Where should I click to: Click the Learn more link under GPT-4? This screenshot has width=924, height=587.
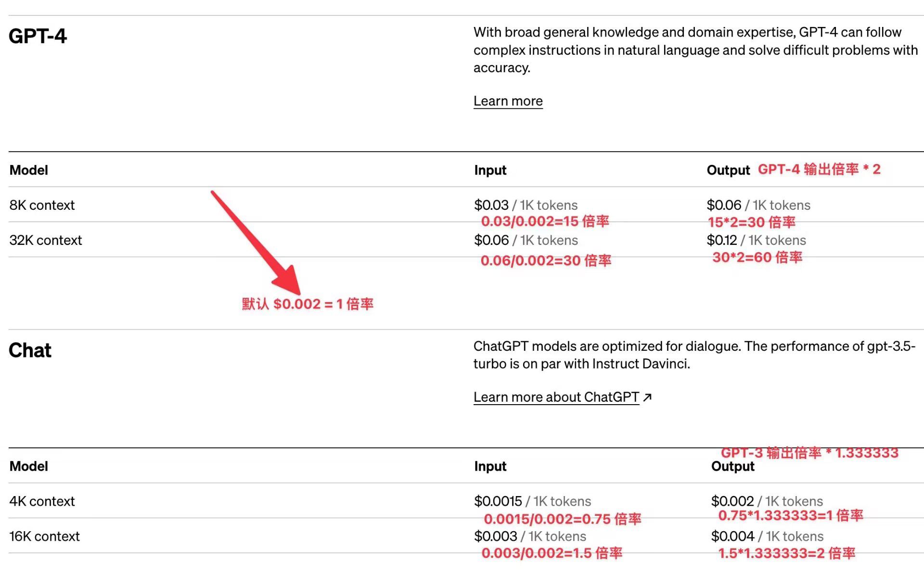pos(508,101)
